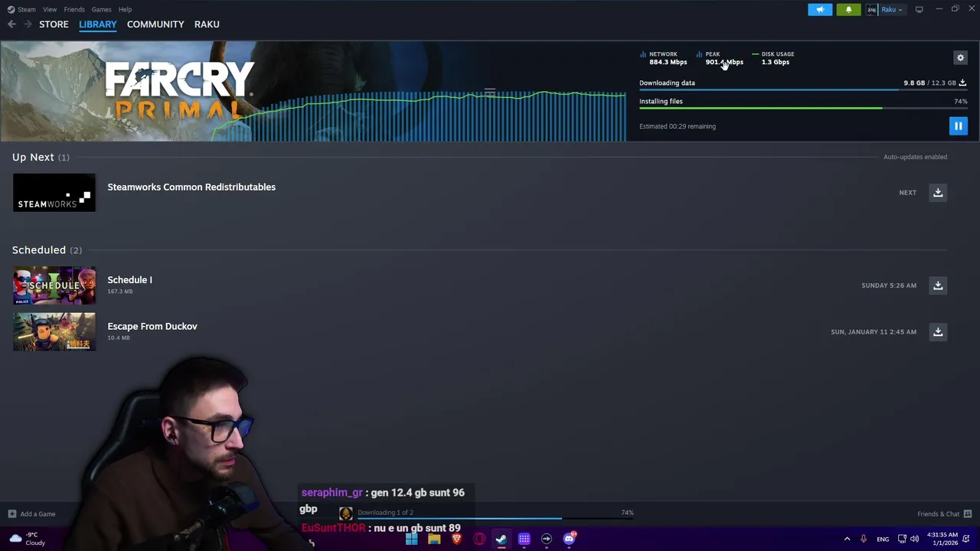Viewport: 980px width, 551px height.
Task: Open the circled arrow app on the taskbar
Action: 546,539
